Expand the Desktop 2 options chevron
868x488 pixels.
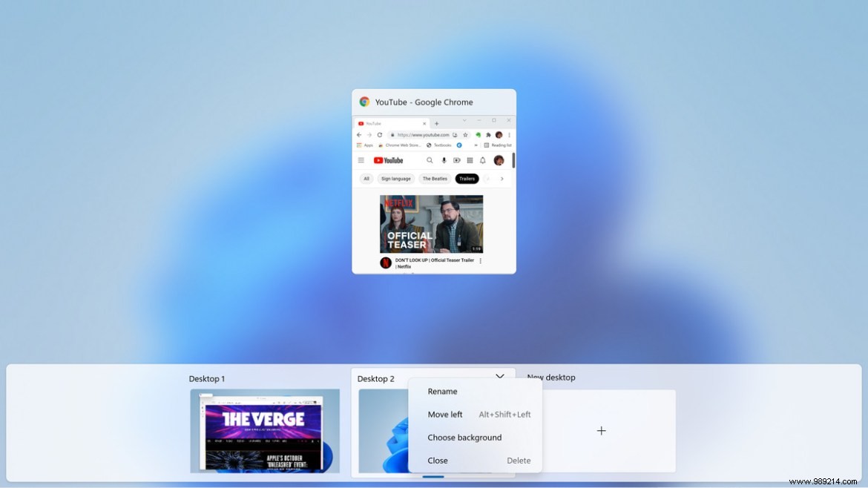tap(499, 376)
